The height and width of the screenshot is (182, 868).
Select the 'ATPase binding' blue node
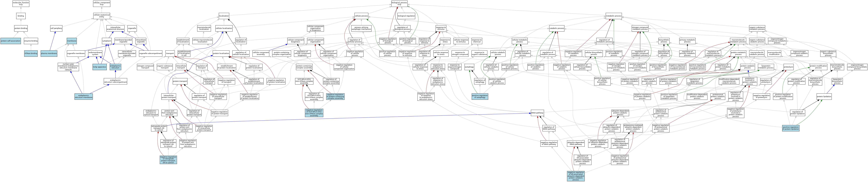(x=31, y=54)
